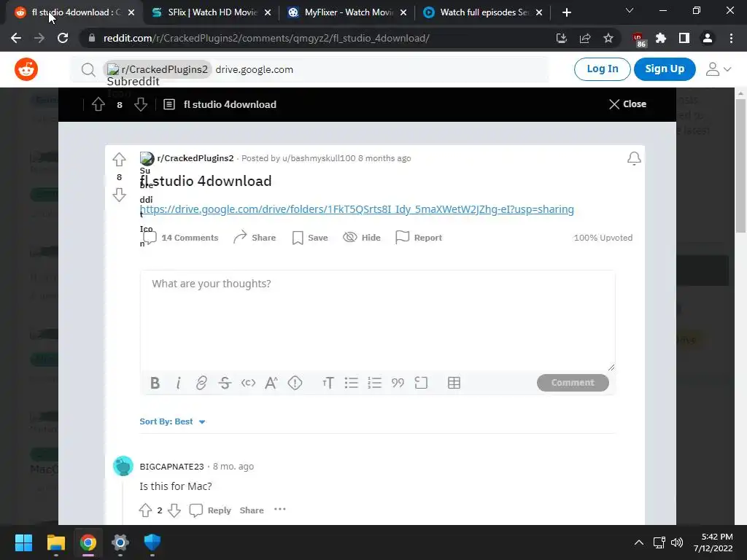Toggle Chrome side panel
Viewport: 747px width, 560px height.
coord(684,38)
